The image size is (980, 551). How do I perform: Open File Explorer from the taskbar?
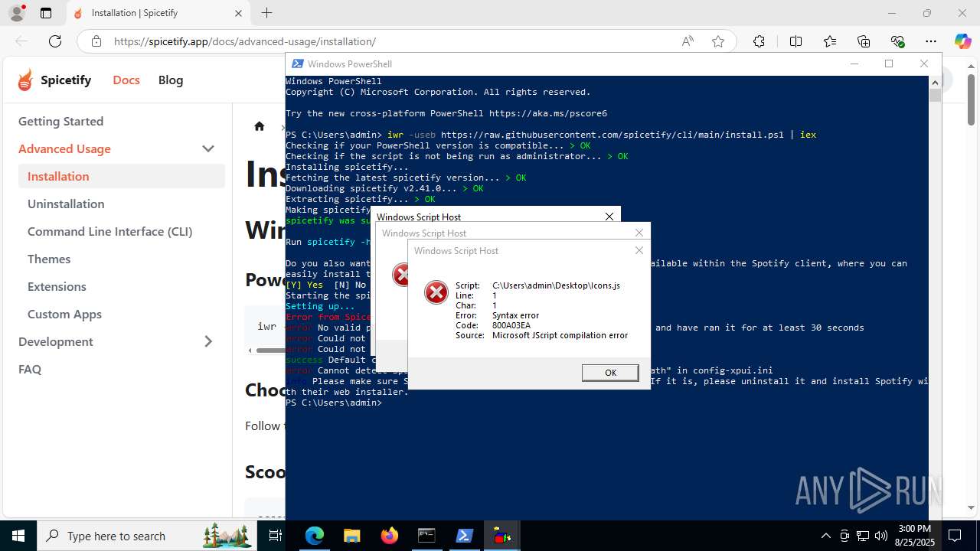tap(351, 536)
